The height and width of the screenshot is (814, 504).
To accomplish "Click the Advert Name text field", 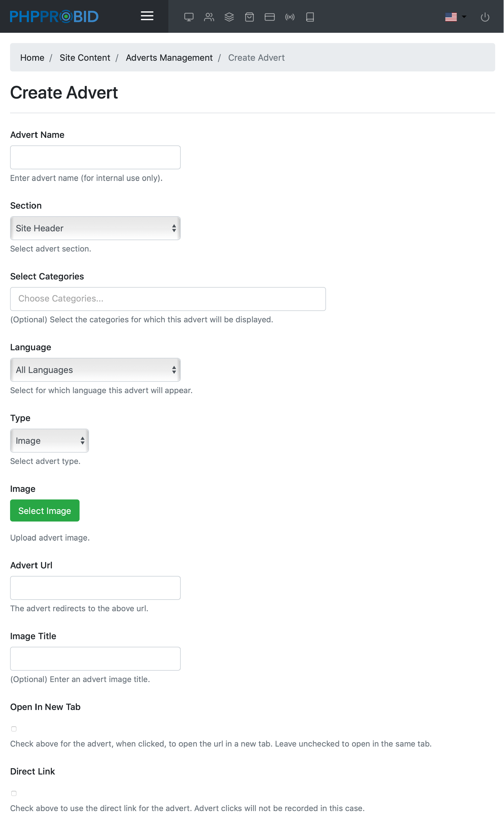I will tap(95, 157).
